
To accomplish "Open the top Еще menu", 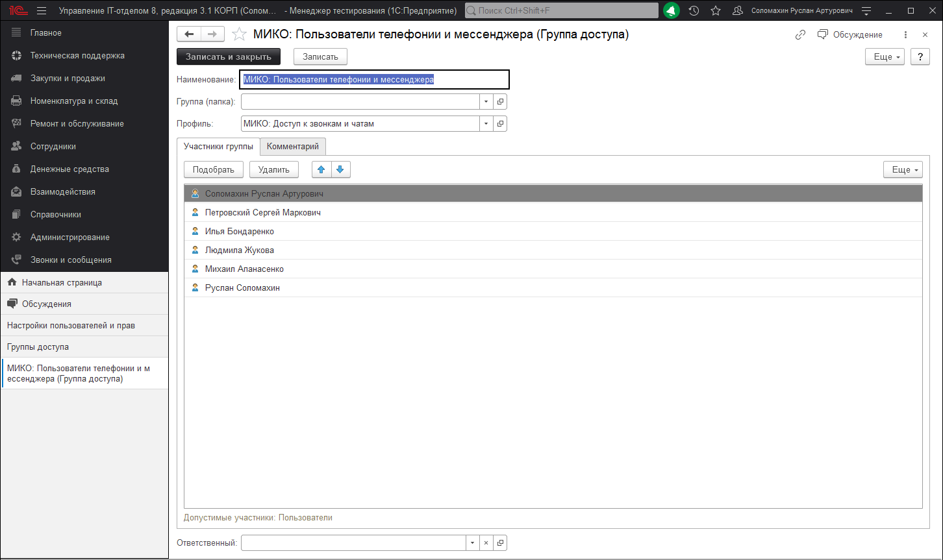I will pyautogui.click(x=884, y=57).
